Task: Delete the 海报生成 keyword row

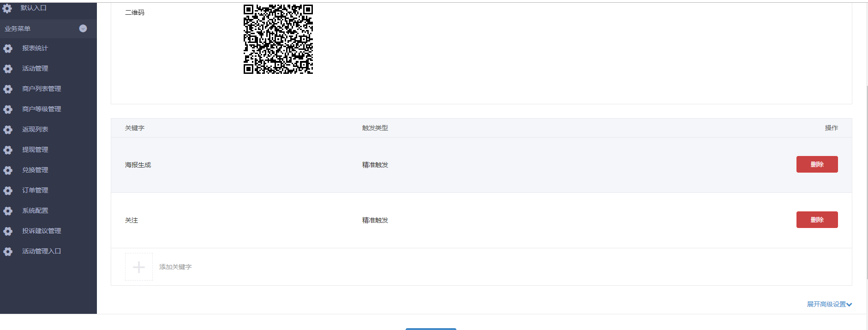Action: [x=817, y=164]
